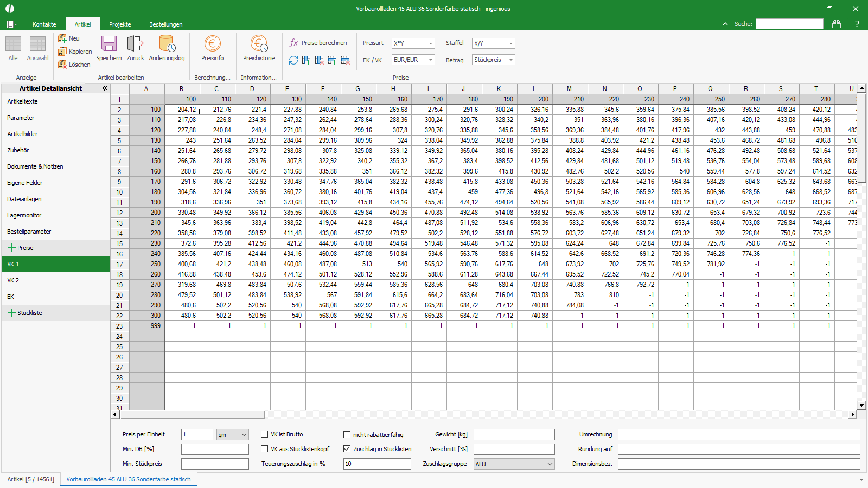Open the Artikel [5 / 14561] bottom tab
The height and width of the screenshot is (488, 868).
point(31,479)
